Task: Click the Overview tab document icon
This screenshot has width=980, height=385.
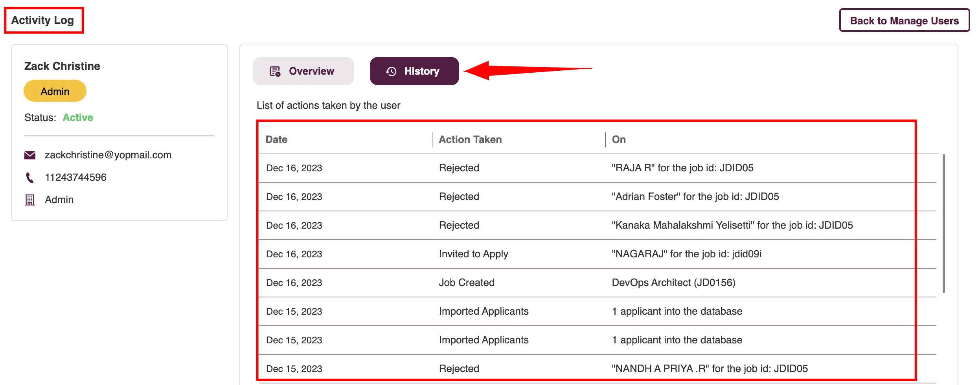Action: click(x=275, y=71)
